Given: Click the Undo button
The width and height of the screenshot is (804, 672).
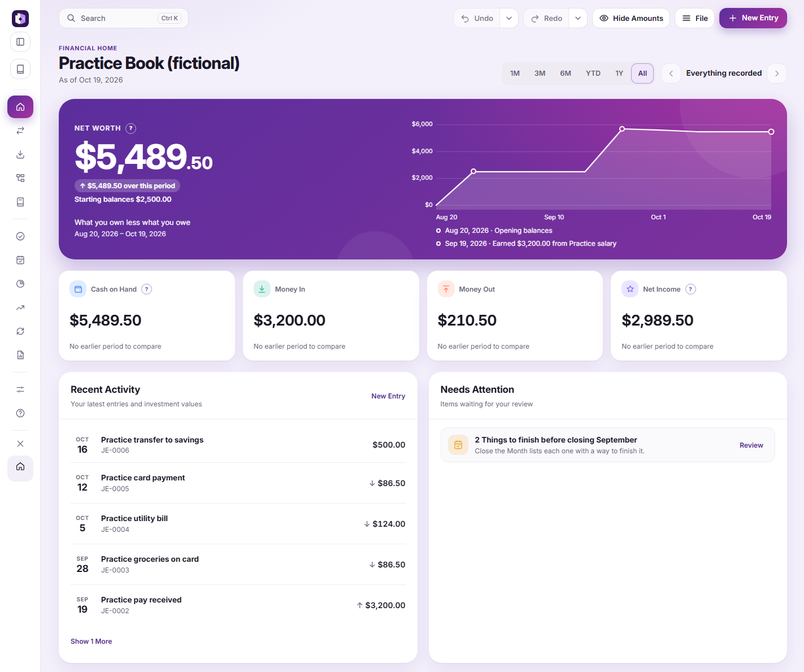Looking at the screenshot, I should (477, 18).
